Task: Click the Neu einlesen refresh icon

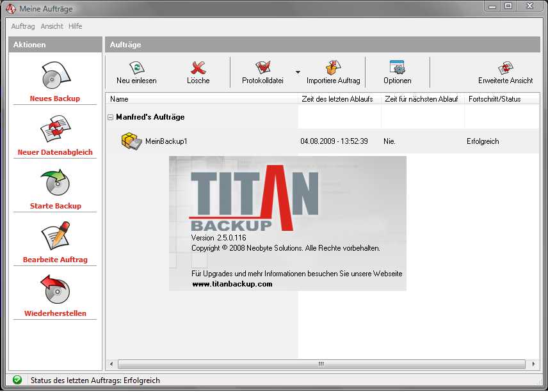Action: click(136, 67)
